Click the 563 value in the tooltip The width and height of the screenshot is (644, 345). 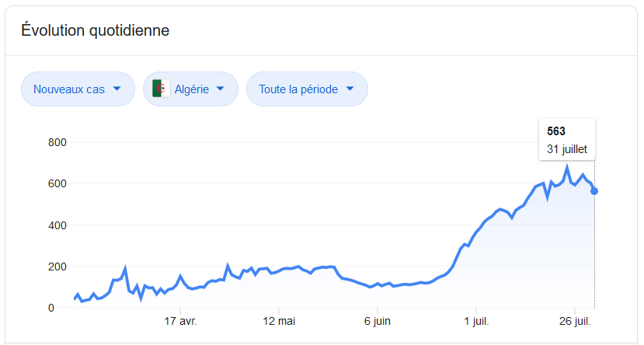[556, 131]
